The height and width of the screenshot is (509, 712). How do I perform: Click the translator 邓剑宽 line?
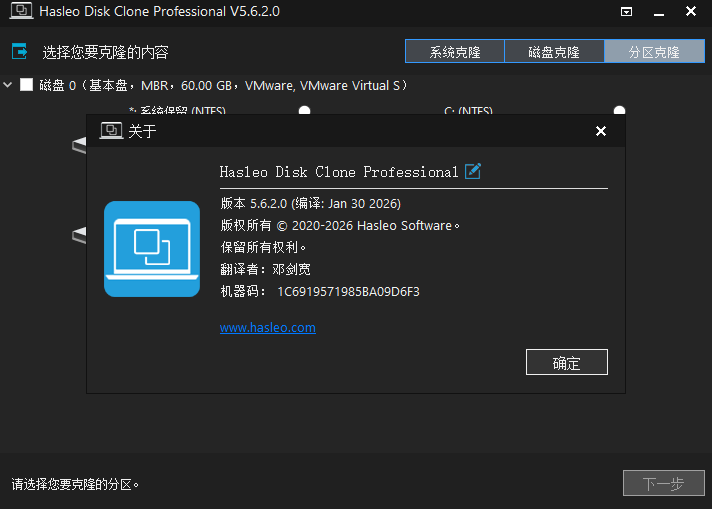tap(266, 269)
